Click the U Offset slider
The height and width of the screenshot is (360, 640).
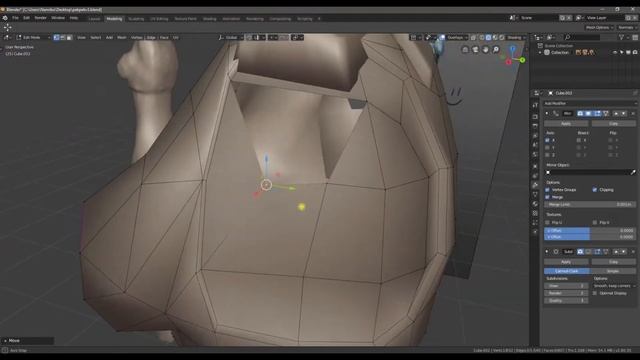pos(590,231)
